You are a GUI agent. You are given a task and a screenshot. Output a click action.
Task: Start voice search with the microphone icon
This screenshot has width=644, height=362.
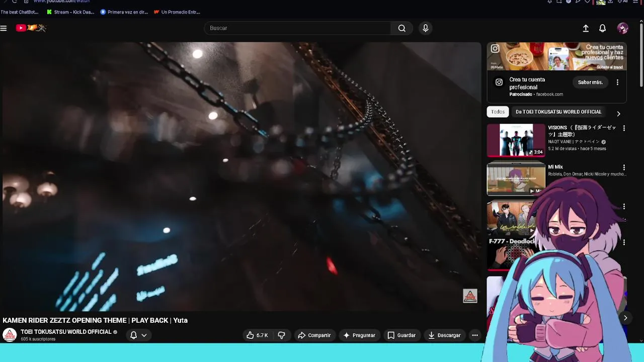[426, 28]
